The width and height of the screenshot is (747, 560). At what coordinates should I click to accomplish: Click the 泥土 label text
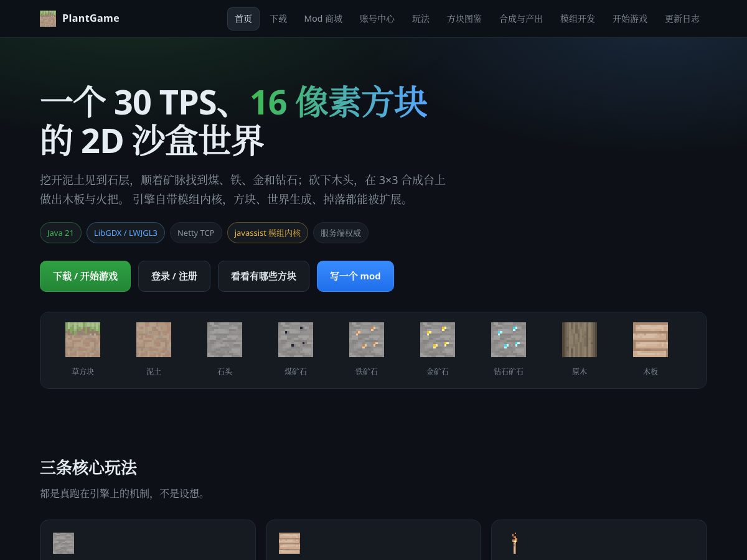(x=154, y=371)
